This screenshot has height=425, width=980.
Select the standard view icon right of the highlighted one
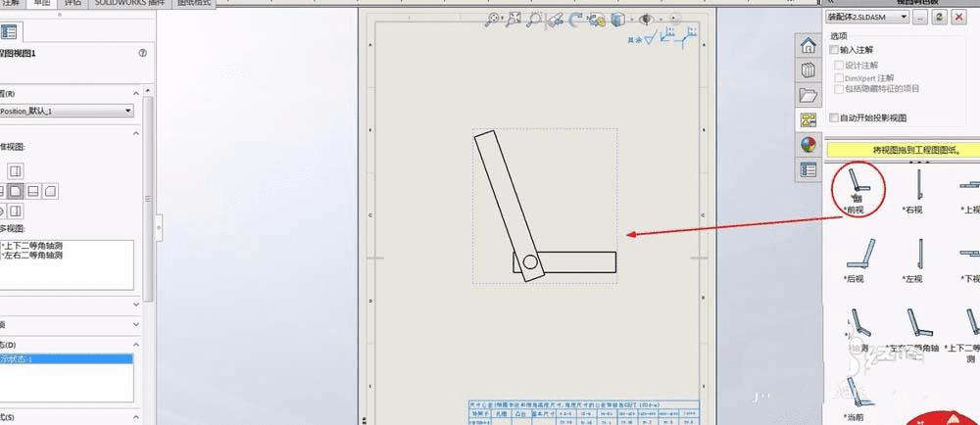tap(33, 191)
